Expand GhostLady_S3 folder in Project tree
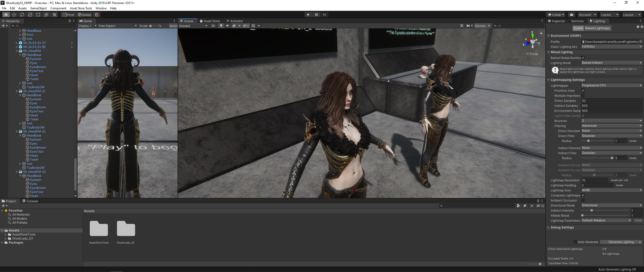644x272 pixels. click(6, 239)
